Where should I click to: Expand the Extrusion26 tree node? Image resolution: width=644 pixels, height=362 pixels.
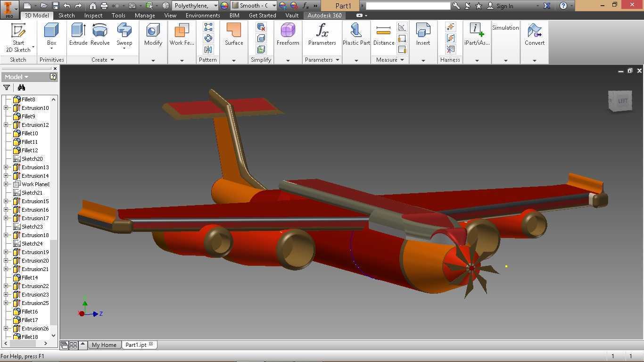pos(6,329)
